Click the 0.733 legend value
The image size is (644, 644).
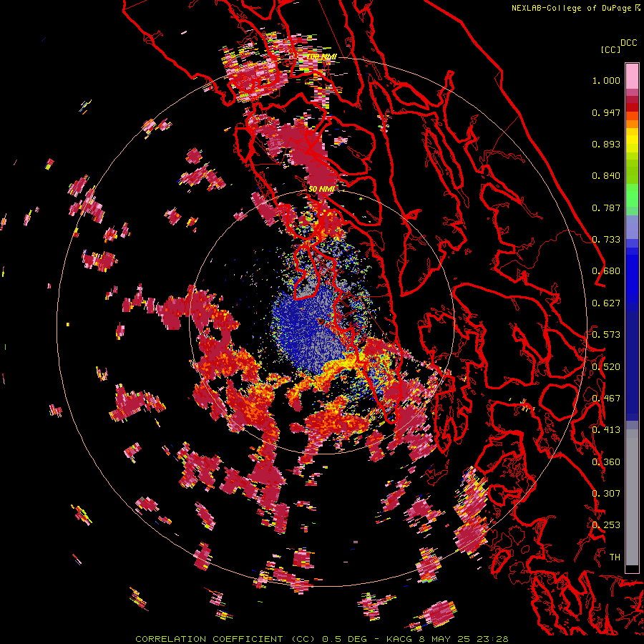coord(606,240)
